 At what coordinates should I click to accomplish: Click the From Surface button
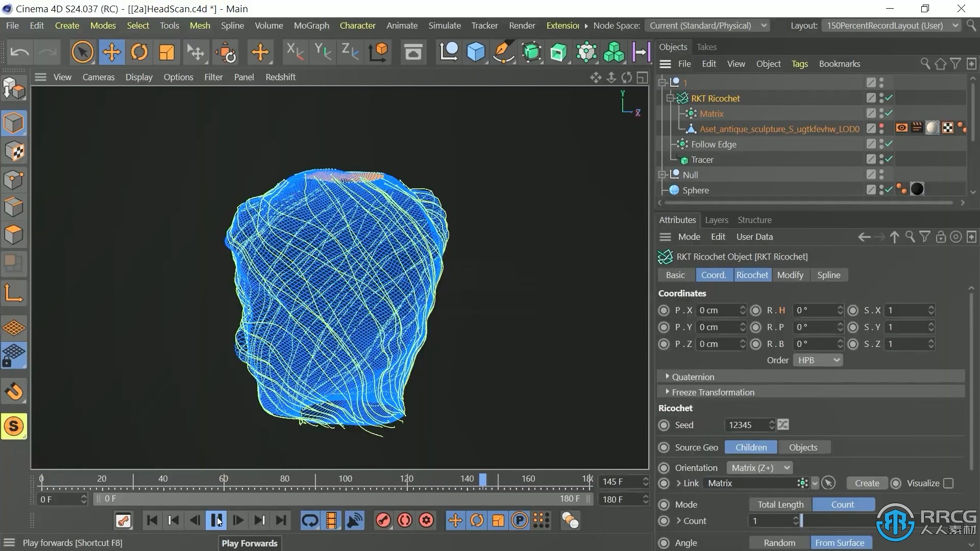(x=841, y=542)
